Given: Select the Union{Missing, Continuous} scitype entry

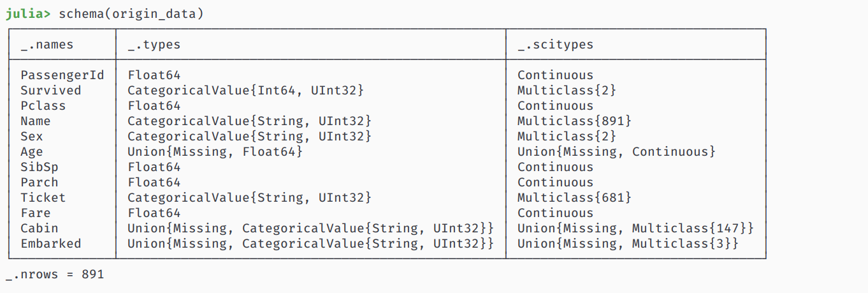Looking at the screenshot, I should pos(616,152).
